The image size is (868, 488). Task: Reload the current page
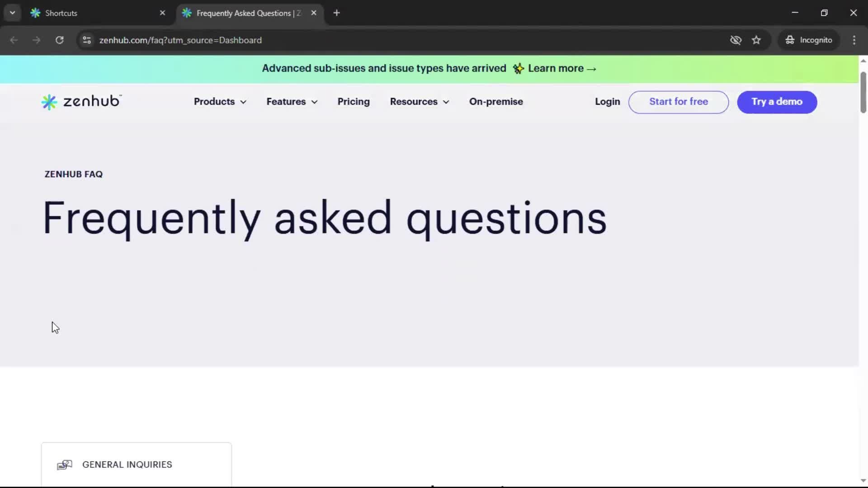click(59, 40)
